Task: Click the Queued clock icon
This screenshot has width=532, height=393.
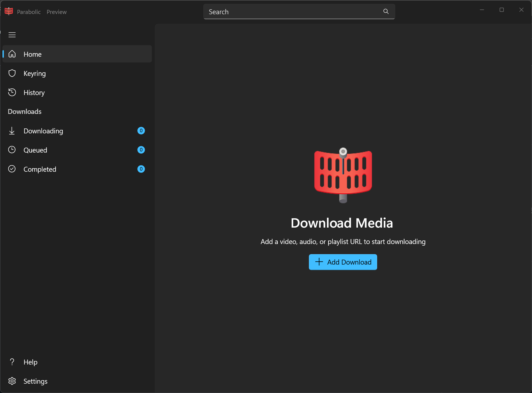Action: click(x=12, y=150)
